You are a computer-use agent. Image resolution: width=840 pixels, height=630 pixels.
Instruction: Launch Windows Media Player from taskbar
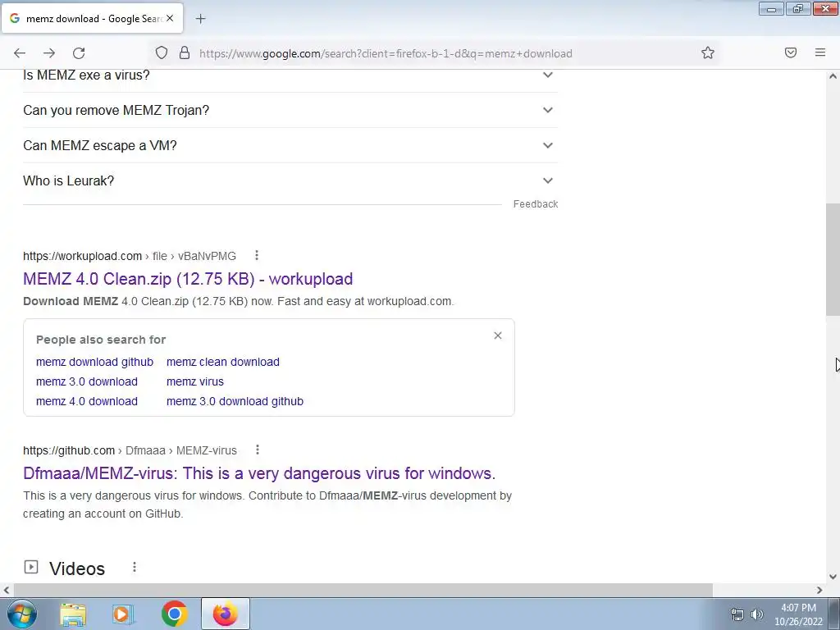click(123, 614)
